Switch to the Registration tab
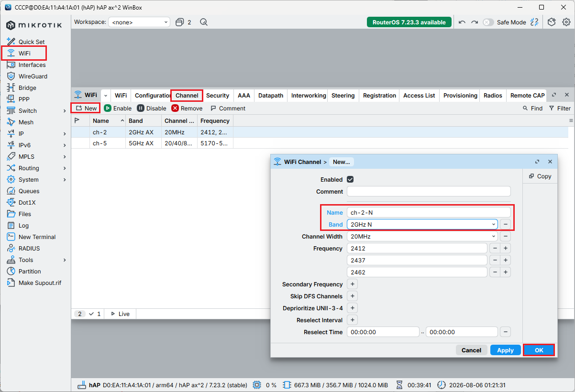Screen dimensions: 575x392 click(379, 95)
